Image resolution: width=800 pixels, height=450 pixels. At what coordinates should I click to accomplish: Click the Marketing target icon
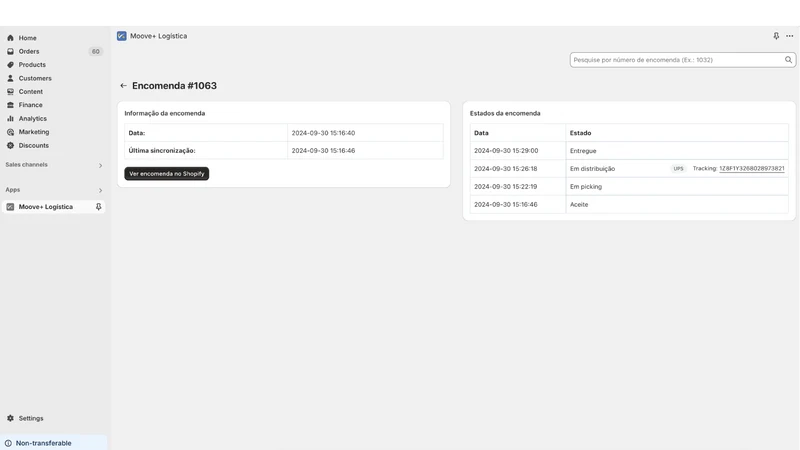(x=10, y=132)
